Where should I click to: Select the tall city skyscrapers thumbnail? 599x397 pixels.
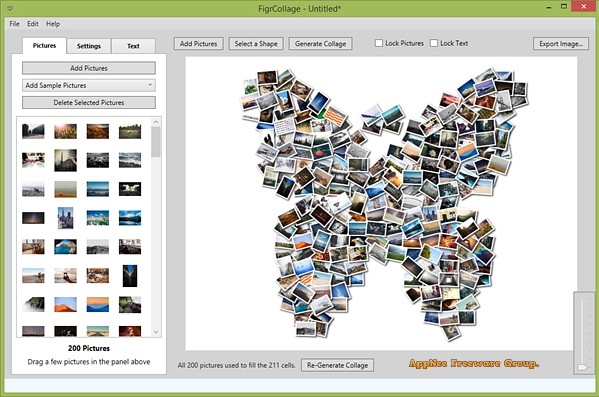65,218
